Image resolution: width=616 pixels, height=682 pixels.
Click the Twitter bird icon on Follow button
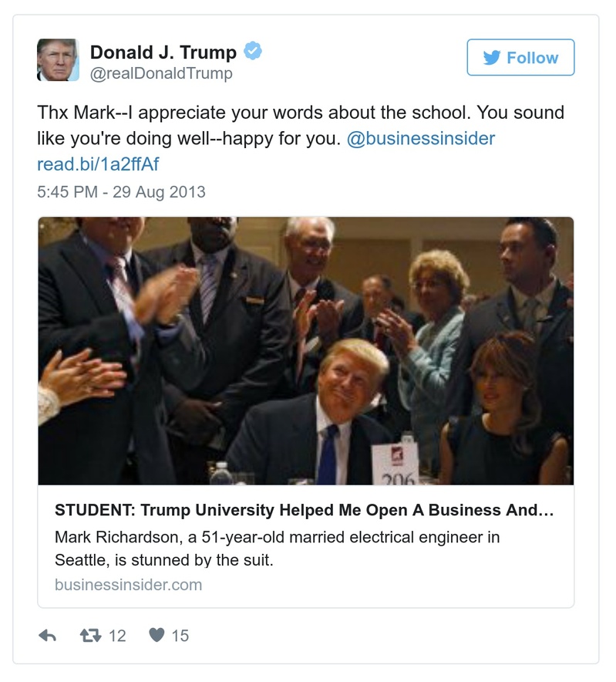[x=491, y=58]
